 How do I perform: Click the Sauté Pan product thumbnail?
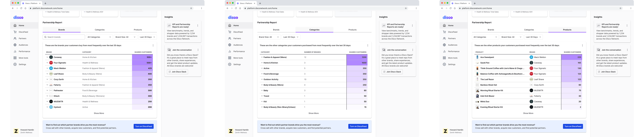click(477, 63)
